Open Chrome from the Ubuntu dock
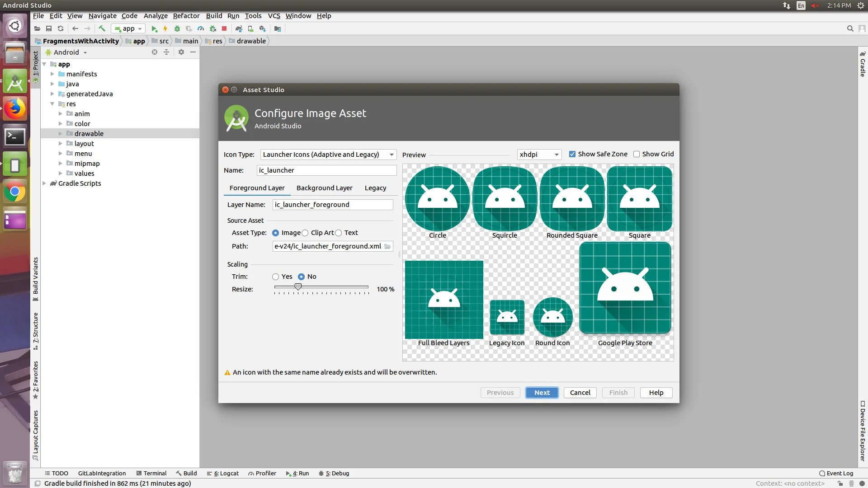The width and height of the screenshot is (868, 488). tap(15, 192)
